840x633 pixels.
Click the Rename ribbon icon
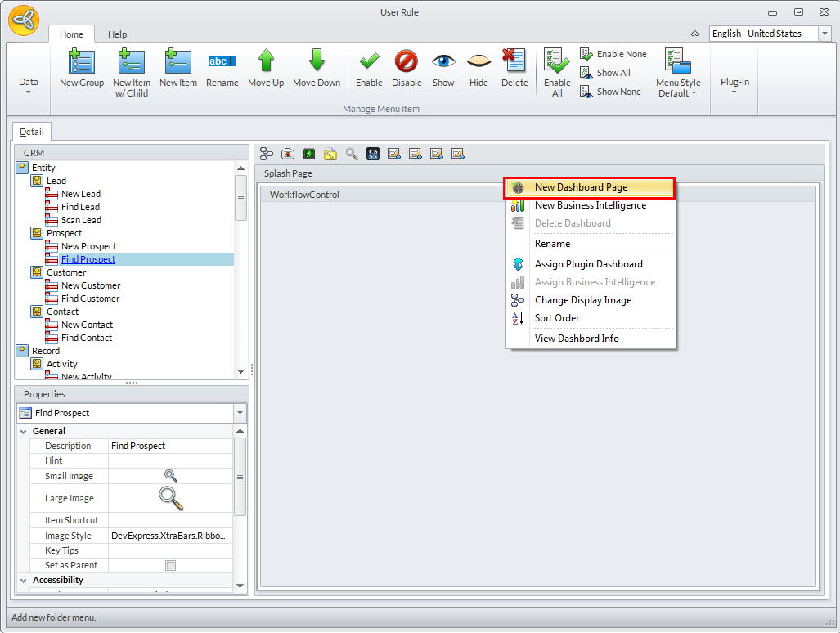coord(222,62)
